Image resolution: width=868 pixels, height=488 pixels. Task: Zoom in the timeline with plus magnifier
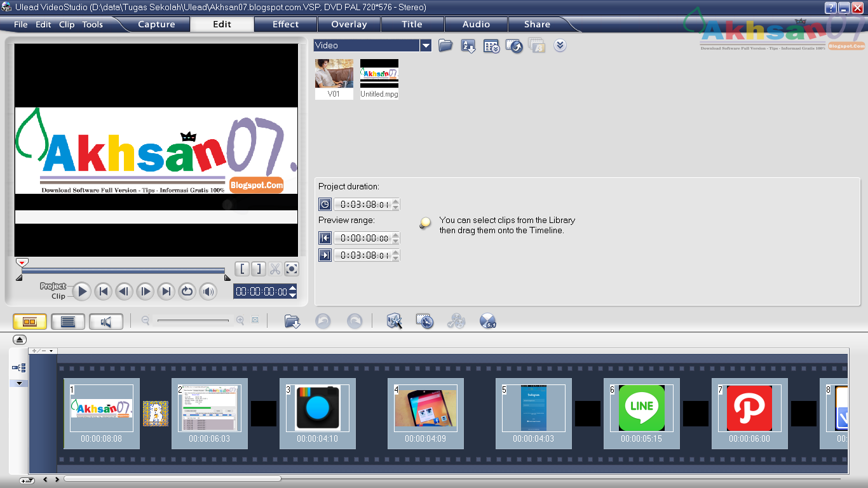click(240, 321)
